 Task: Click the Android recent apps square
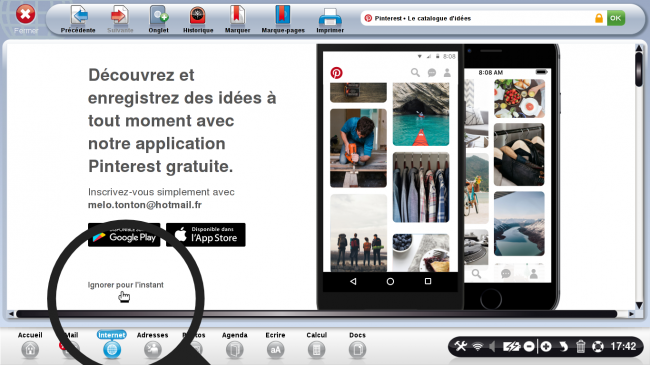[428, 281]
